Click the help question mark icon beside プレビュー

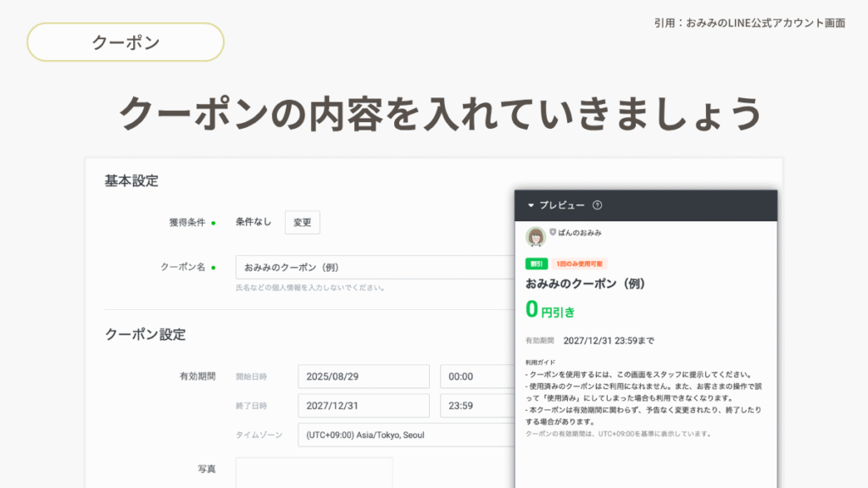tap(598, 205)
